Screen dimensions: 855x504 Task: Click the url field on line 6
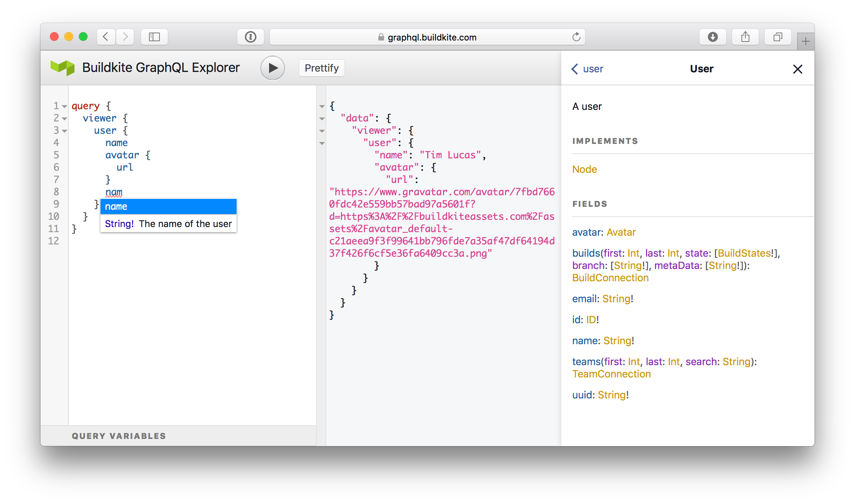click(x=125, y=167)
